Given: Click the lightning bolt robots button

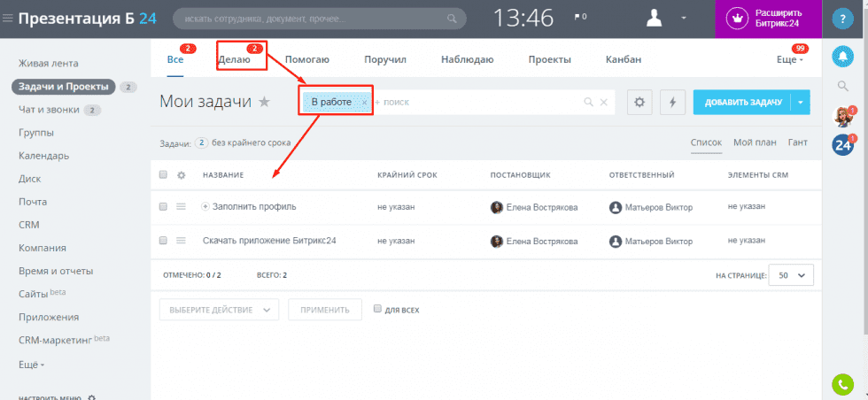Looking at the screenshot, I should pos(672,103).
